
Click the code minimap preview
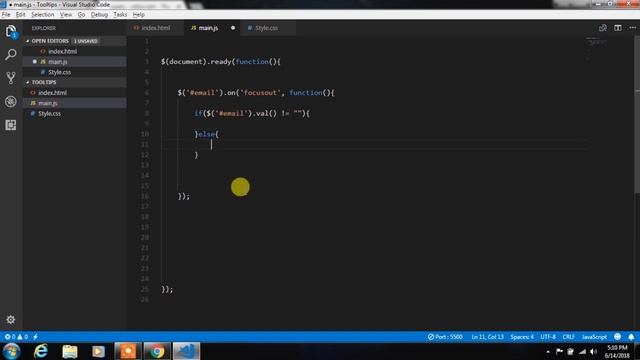click(x=596, y=49)
